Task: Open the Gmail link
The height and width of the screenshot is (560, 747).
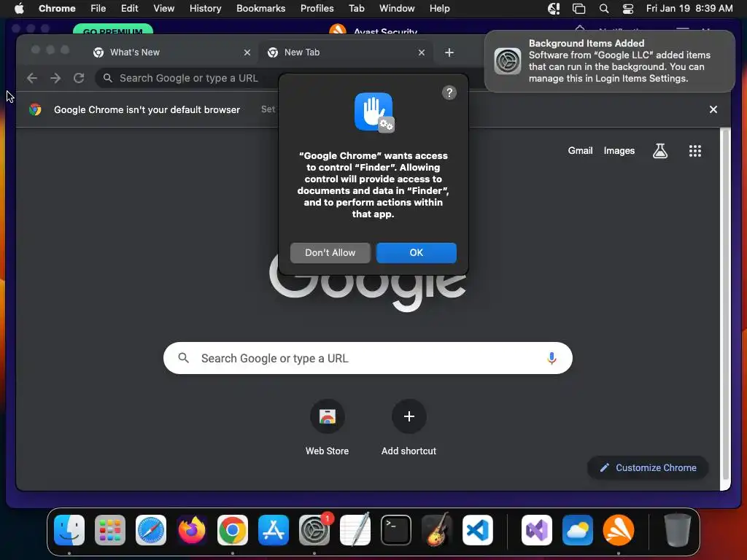Action: pyautogui.click(x=580, y=150)
